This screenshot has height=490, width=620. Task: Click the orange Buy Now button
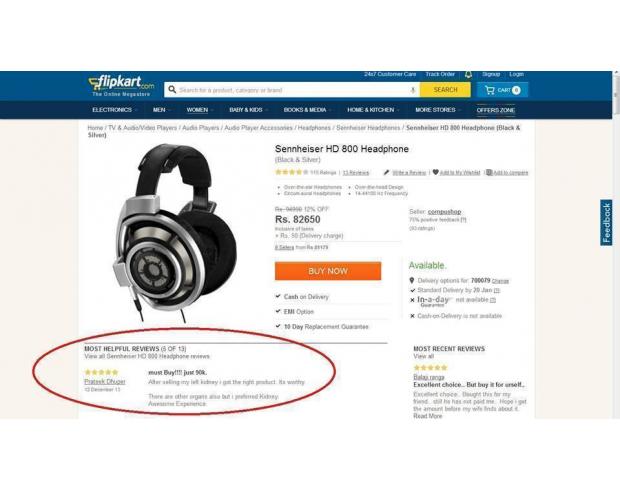pyautogui.click(x=328, y=271)
